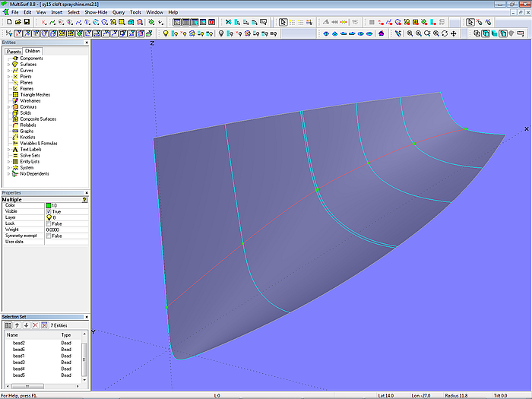This screenshot has width=532, height=399.
Task: Select bead2 in the Selection Set list
Action: tap(19, 343)
